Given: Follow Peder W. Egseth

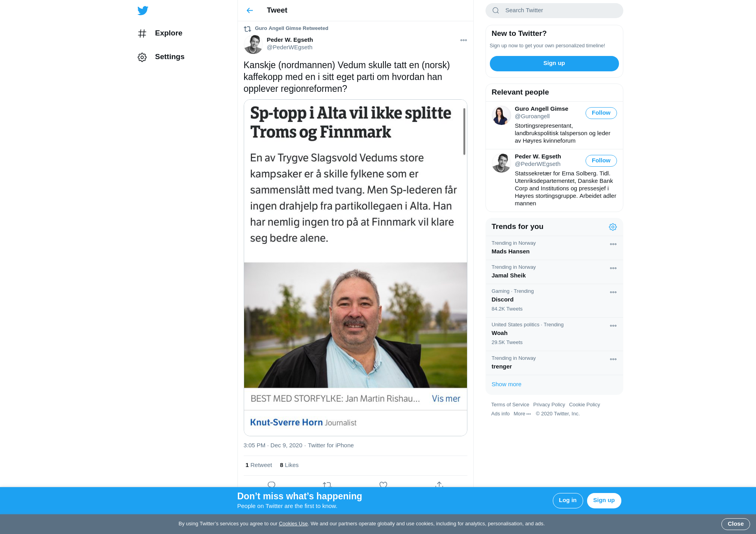Looking at the screenshot, I should coord(601,161).
